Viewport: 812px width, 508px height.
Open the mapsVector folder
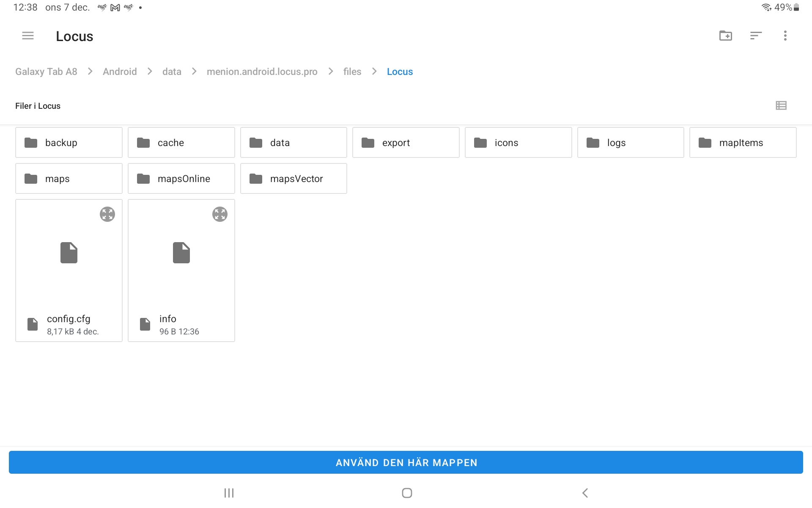[x=294, y=179]
